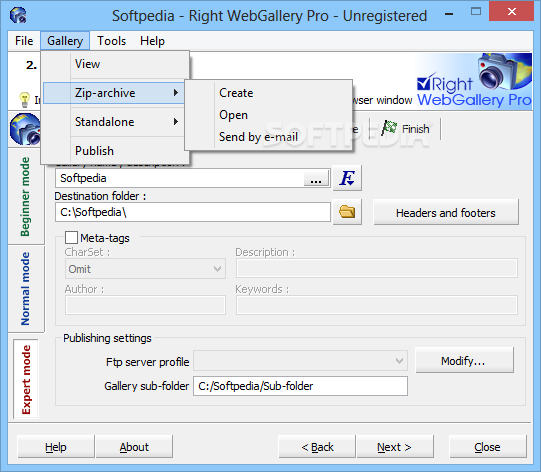Viewport: 541px width, 472px height.
Task: Browse destination folder with folder icon
Action: pyautogui.click(x=347, y=212)
